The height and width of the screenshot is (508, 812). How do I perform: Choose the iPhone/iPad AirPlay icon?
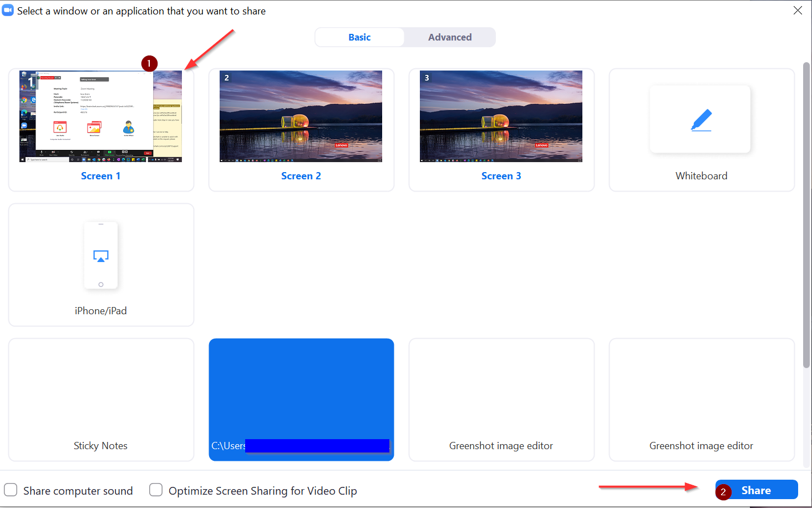(x=101, y=256)
